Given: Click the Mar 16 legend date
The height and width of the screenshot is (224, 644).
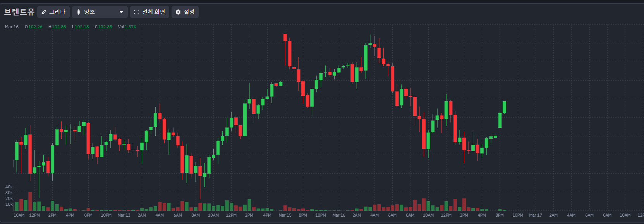Looking at the screenshot, I should point(12,27).
